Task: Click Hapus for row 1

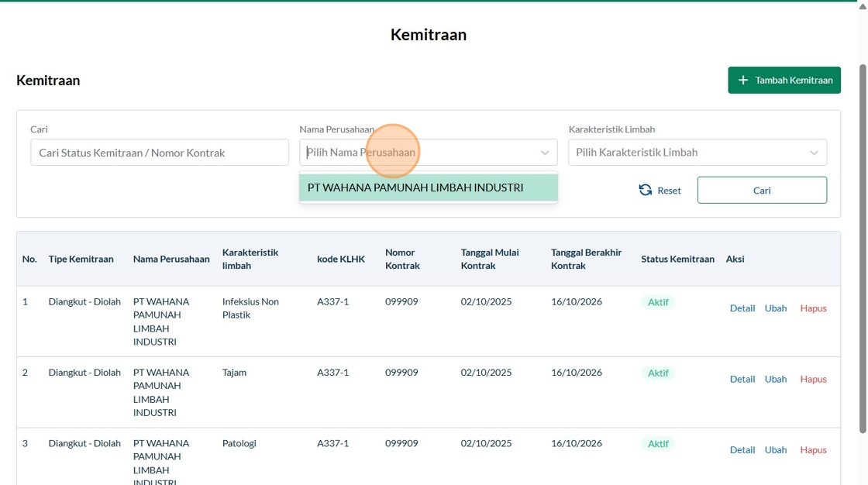Action: click(813, 308)
